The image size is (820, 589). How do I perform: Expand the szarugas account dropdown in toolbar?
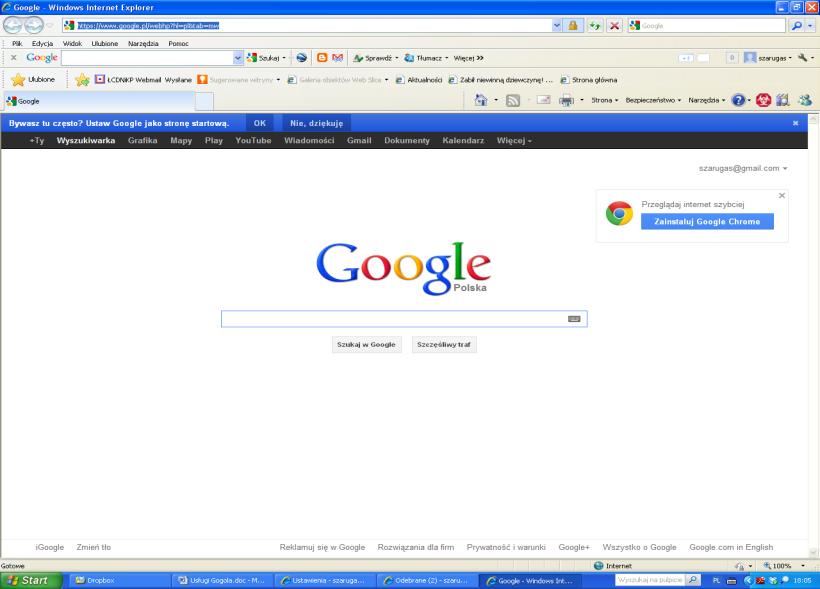click(x=790, y=58)
